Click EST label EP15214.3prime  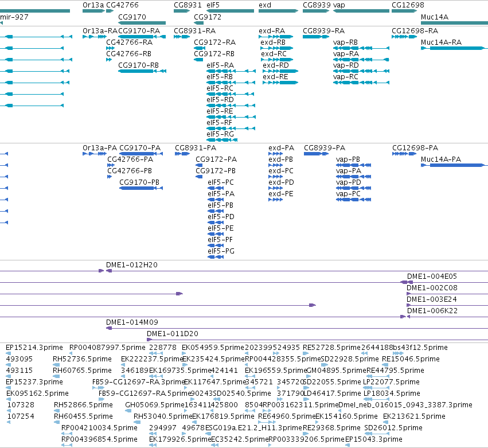click(34, 348)
